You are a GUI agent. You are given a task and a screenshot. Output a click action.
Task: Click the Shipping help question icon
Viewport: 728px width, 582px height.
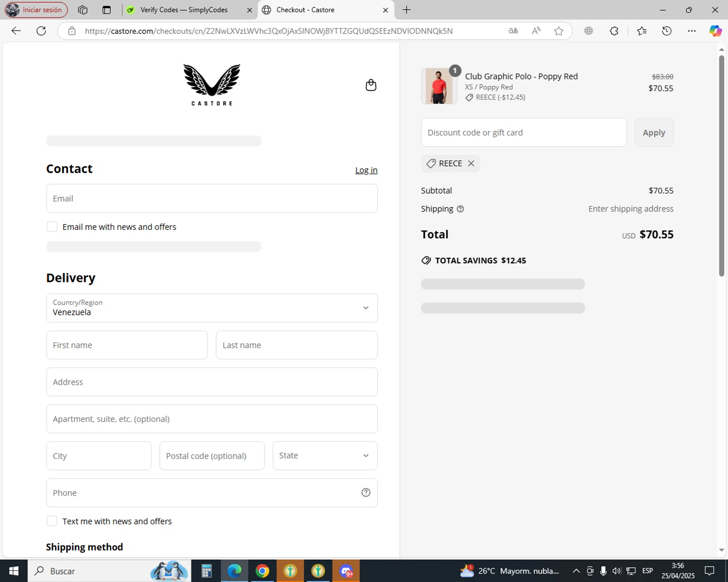460,209
